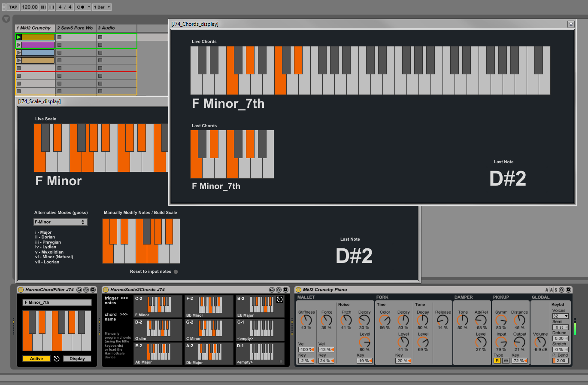588x385 pixels.
Task: Click the Display button in HarmoChordFilter
Action: pyautogui.click(x=77, y=358)
